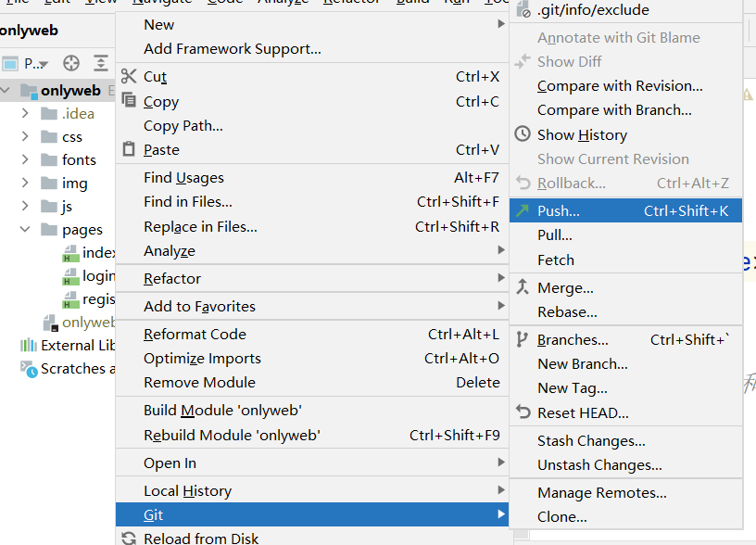Click the green Push arrow icon
This screenshot has width=756, height=545.
(x=523, y=211)
